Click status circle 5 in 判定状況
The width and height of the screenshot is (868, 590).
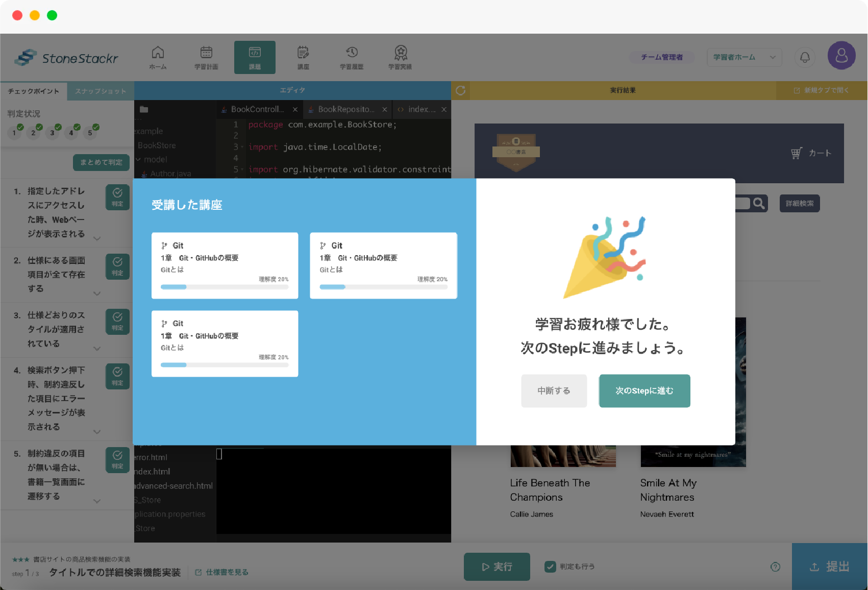point(90,133)
